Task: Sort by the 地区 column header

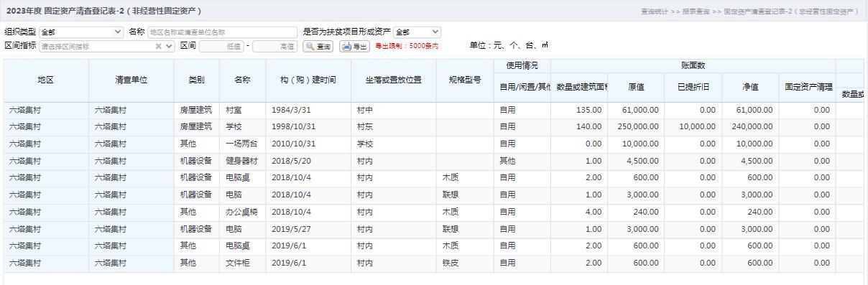Action: tap(46, 80)
